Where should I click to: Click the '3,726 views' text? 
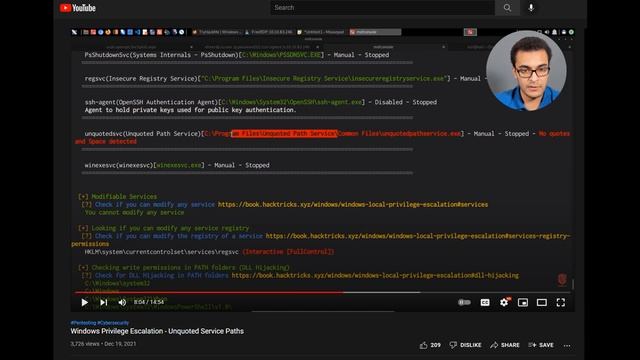tap(84, 344)
